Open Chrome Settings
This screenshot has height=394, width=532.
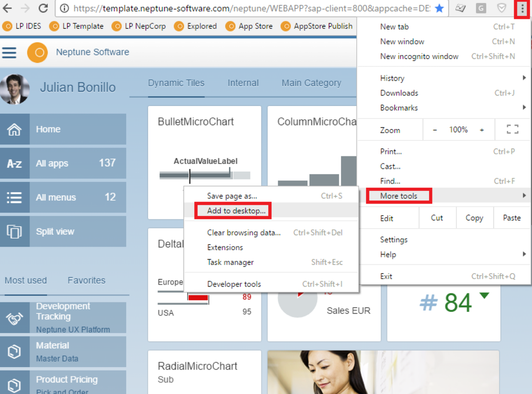tap(394, 240)
